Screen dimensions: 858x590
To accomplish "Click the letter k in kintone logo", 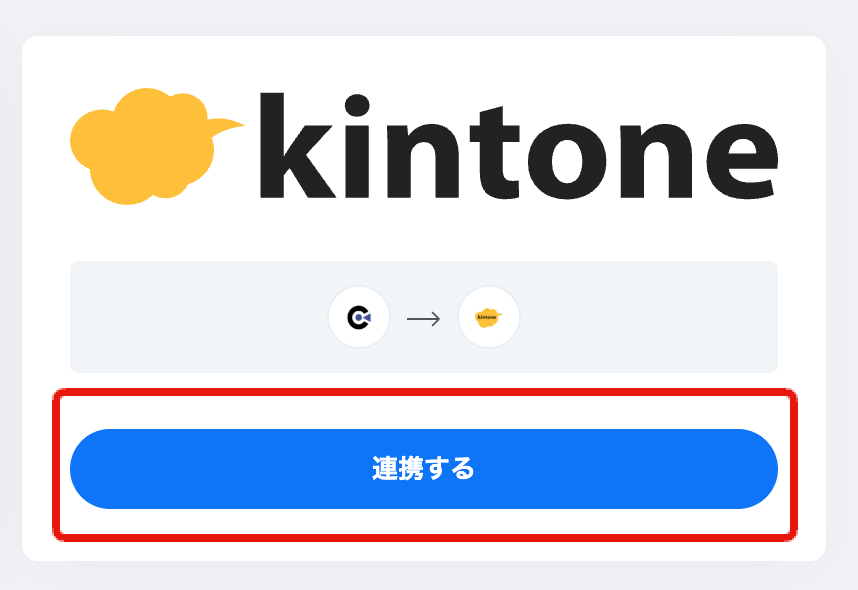I will [x=297, y=145].
